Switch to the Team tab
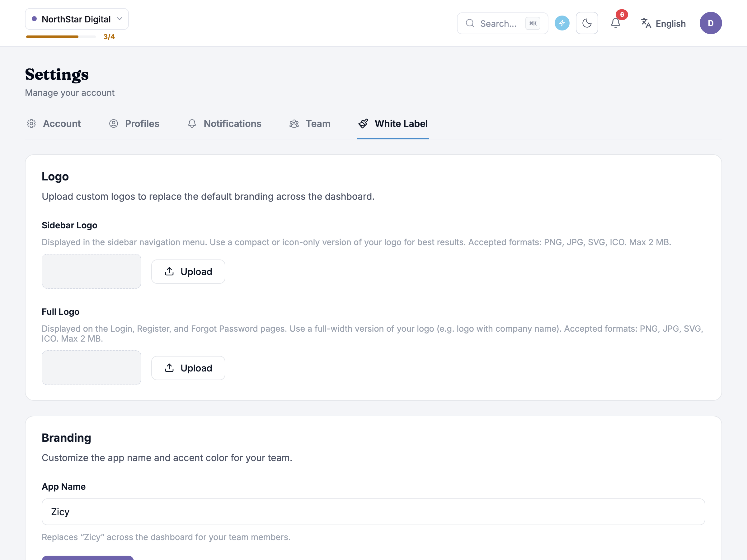The image size is (747, 560). coord(310,124)
